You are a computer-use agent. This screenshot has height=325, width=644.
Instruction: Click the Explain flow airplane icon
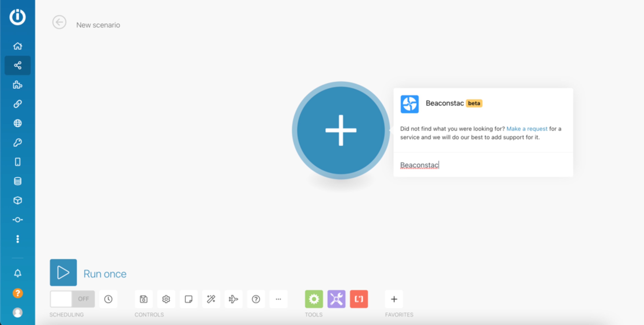coord(233,299)
